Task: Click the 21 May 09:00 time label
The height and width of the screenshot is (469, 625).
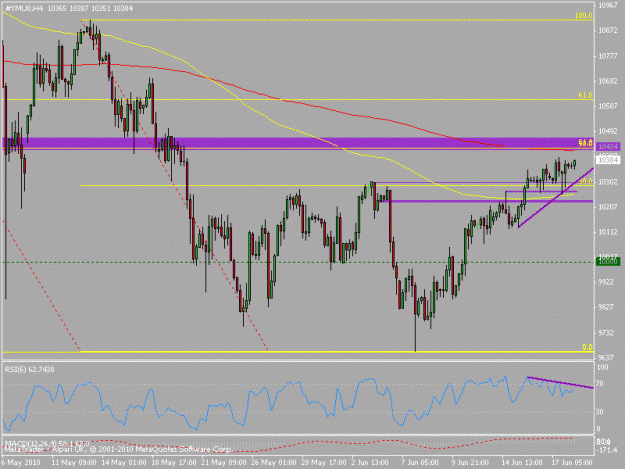Action: 224,462
